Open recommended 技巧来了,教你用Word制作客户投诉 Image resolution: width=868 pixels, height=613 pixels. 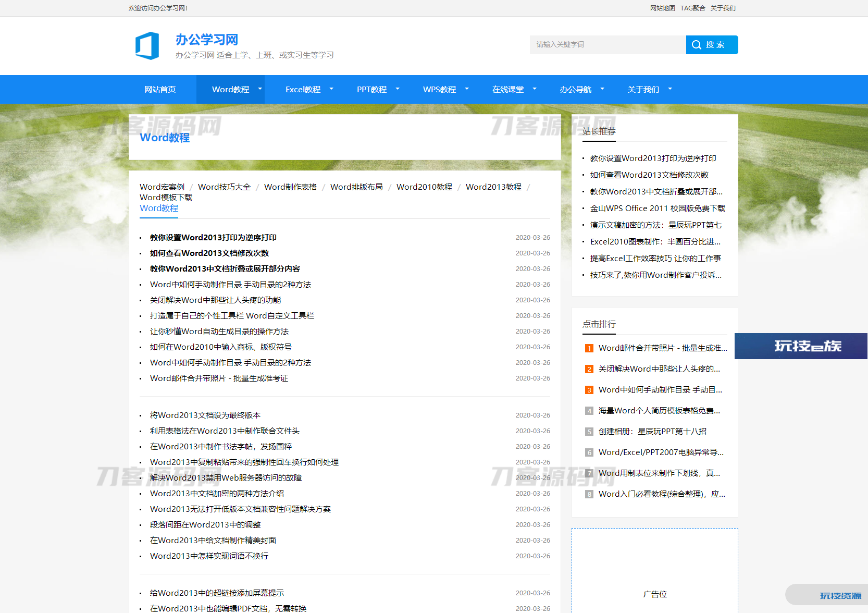[656, 275]
